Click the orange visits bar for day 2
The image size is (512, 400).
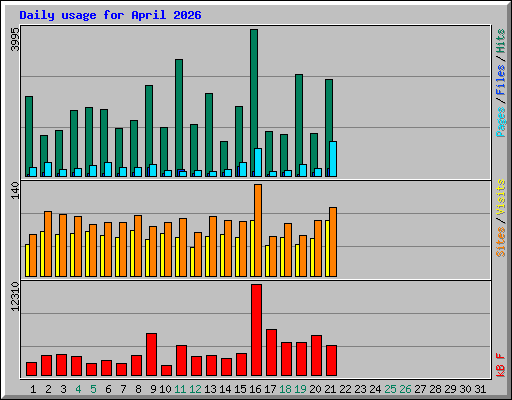(x=48, y=244)
